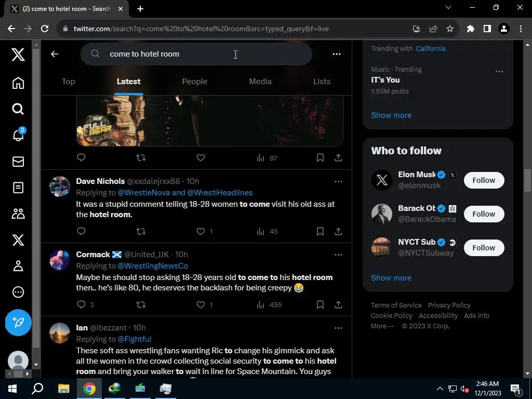Open Chrome extensions puzzle icon
Image resolution: width=532 pixels, height=399 pixels.
[x=470, y=29]
